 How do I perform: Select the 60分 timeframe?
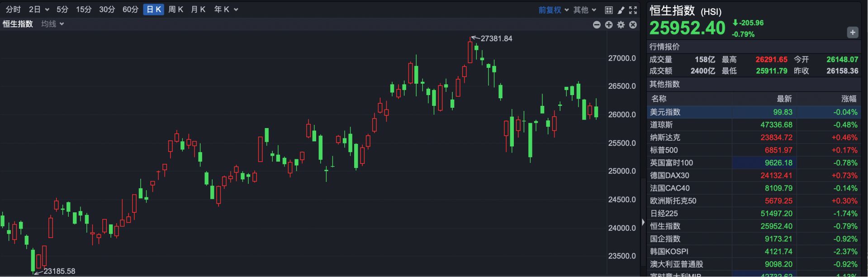pos(130,10)
